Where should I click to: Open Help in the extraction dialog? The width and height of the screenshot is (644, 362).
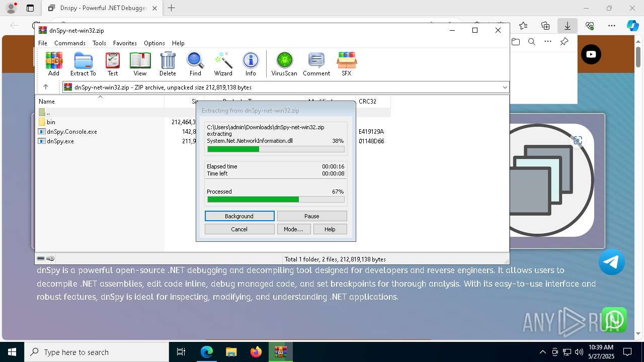[330, 229]
